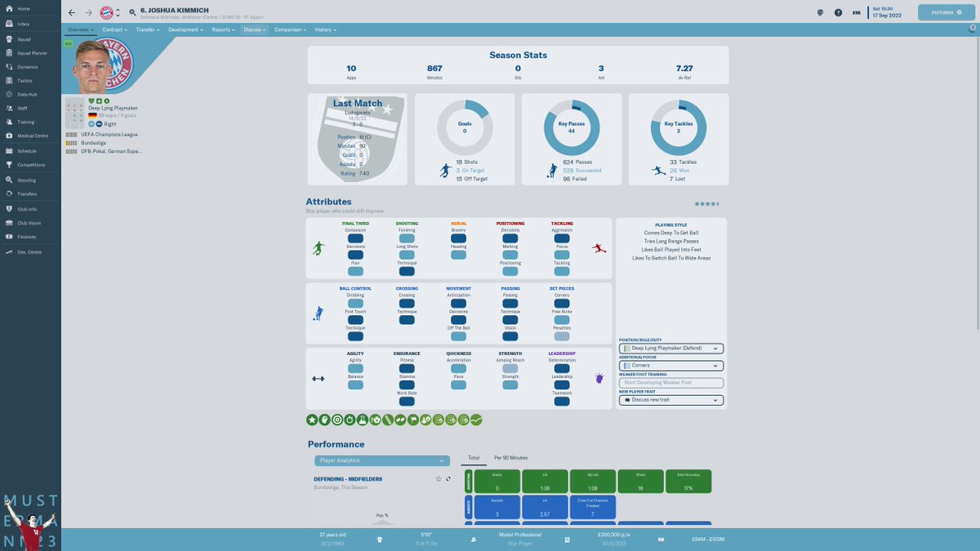Click the up/down club switcher arrows
The height and width of the screenshot is (551, 980).
pyautogui.click(x=118, y=12)
